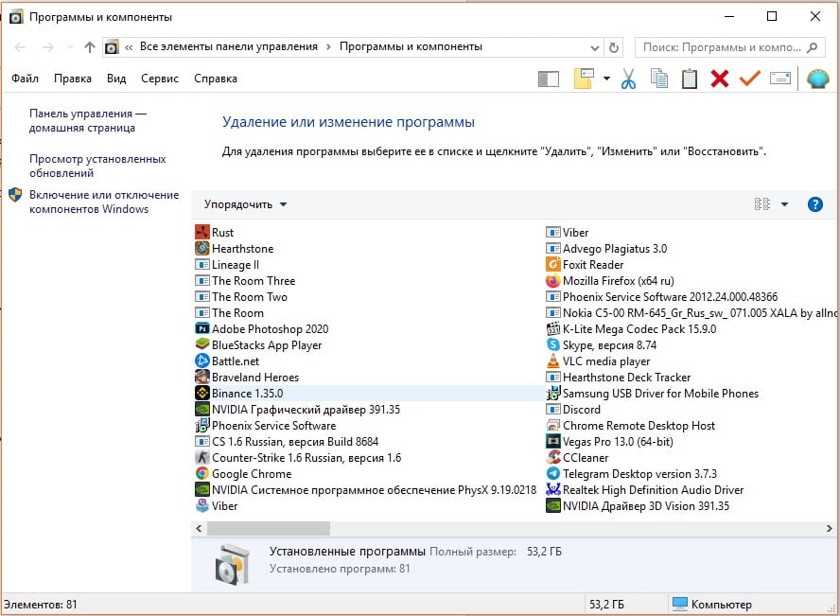This screenshot has width=840, height=616.
Task: Click the clipboard Paste icon
Action: (690, 79)
